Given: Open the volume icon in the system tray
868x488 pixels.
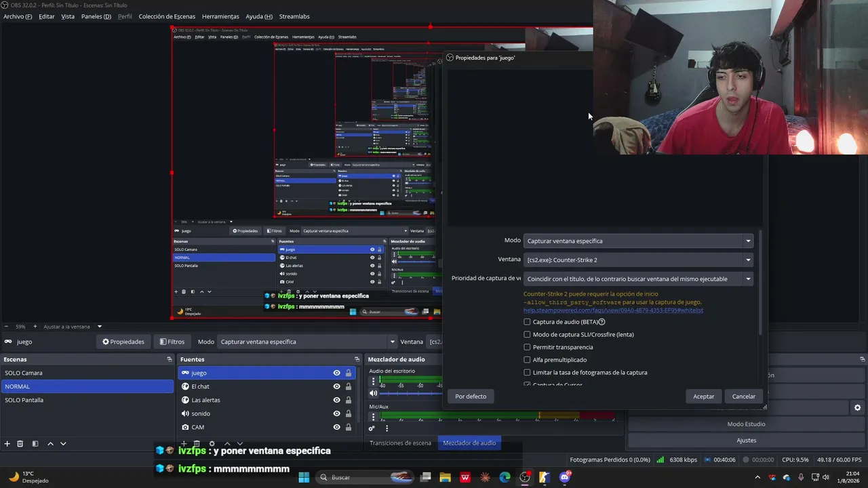Looking at the screenshot, I should point(825,477).
